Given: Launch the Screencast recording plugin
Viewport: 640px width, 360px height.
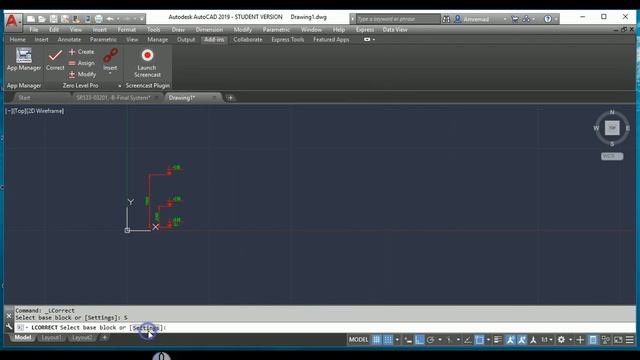Looking at the screenshot, I should pyautogui.click(x=147, y=63).
